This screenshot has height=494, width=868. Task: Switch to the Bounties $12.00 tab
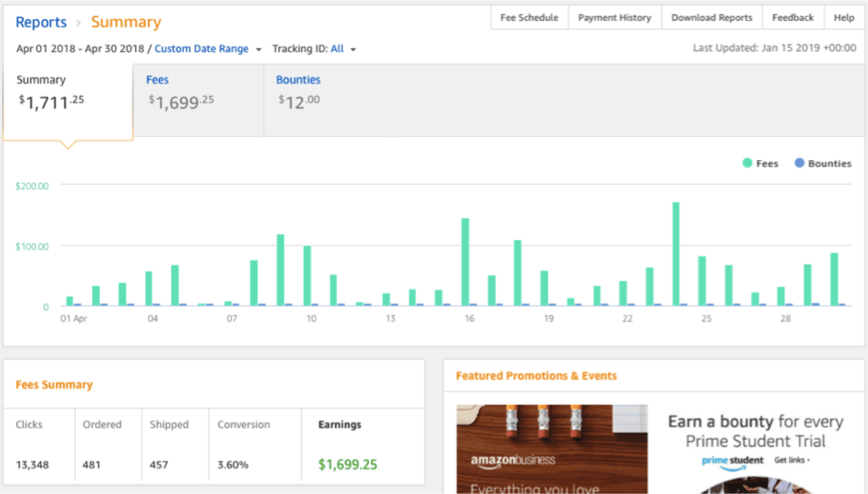(x=328, y=100)
